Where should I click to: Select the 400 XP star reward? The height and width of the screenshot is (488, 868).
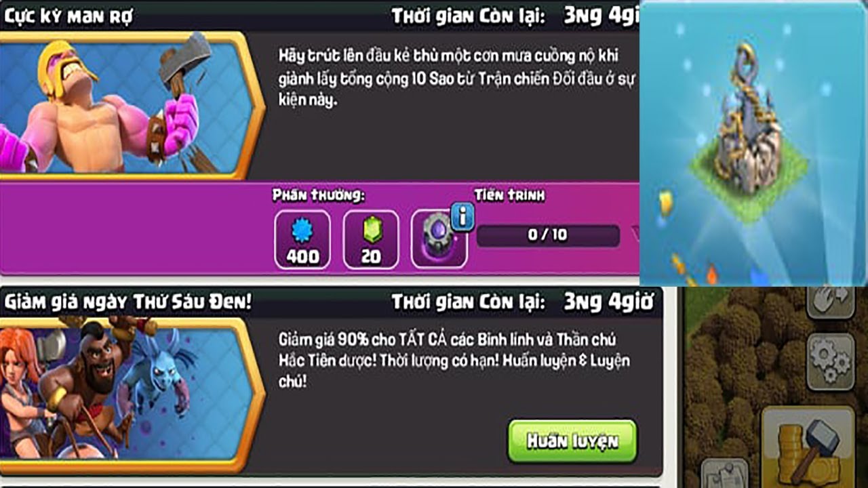pyautogui.click(x=302, y=239)
